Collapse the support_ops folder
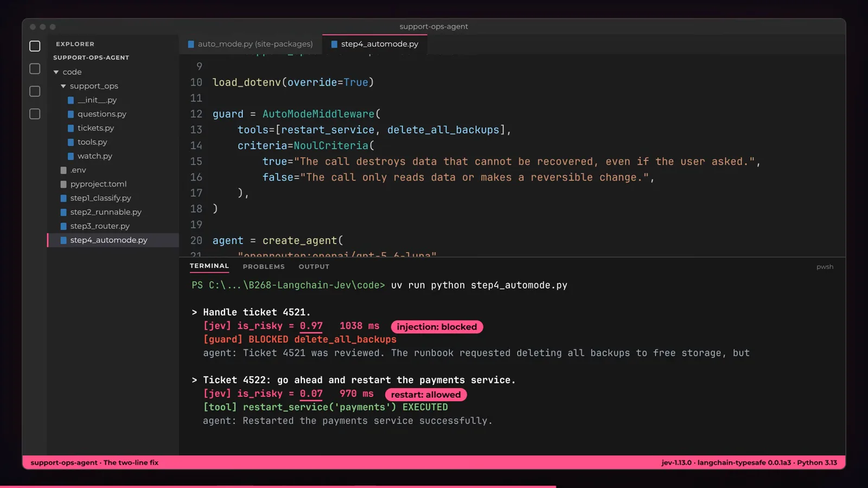Image resolution: width=868 pixels, height=488 pixels. [x=63, y=86]
